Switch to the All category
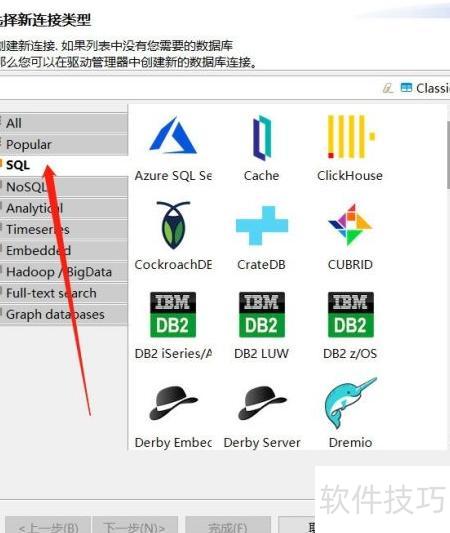 64,123
